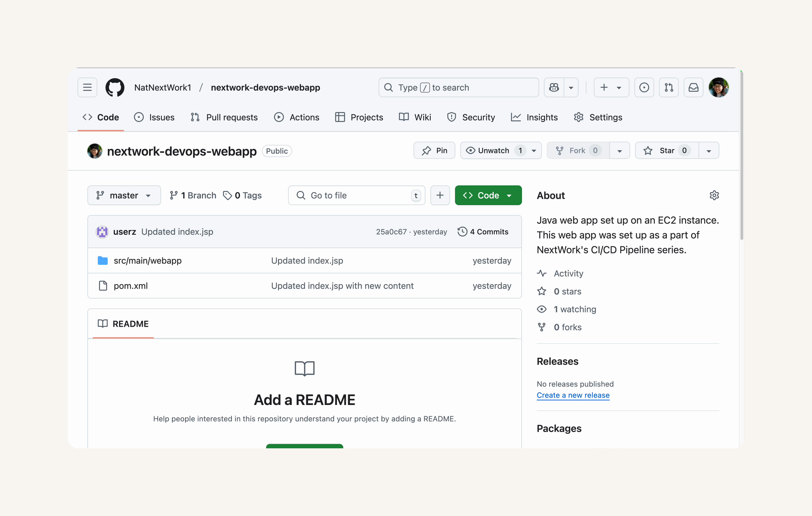Click the pom.xml file icon
The width and height of the screenshot is (812, 516).
pyautogui.click(x=103, y=286)
